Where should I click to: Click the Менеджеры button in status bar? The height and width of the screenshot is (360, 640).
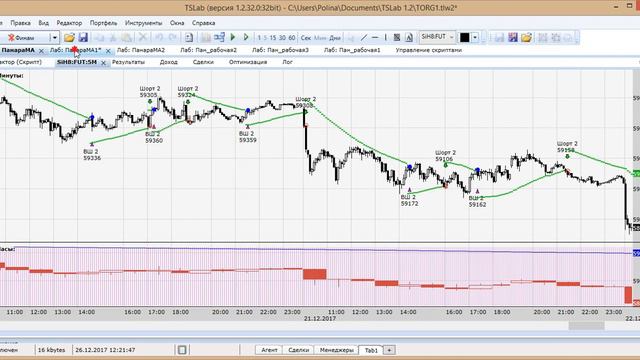[337, 350]
